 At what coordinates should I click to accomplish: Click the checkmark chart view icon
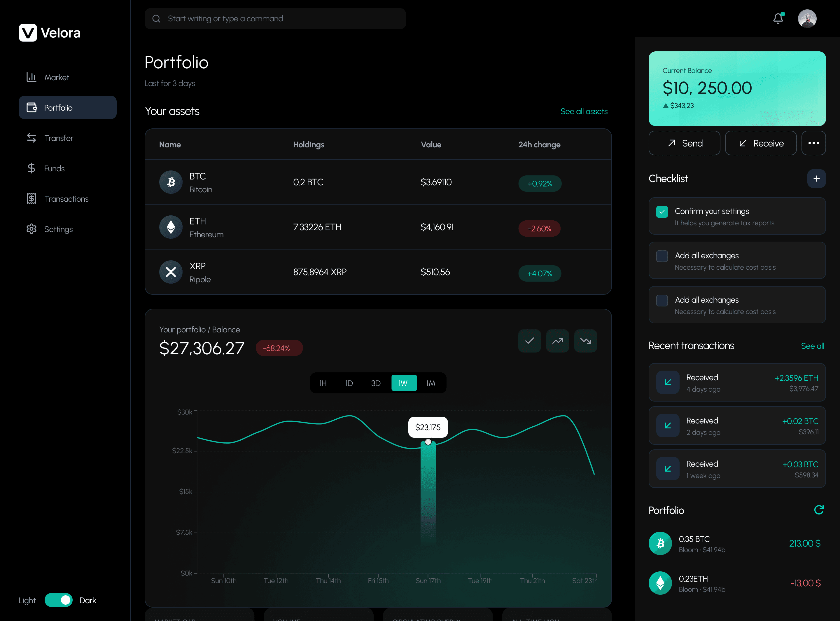click(529, 341)
